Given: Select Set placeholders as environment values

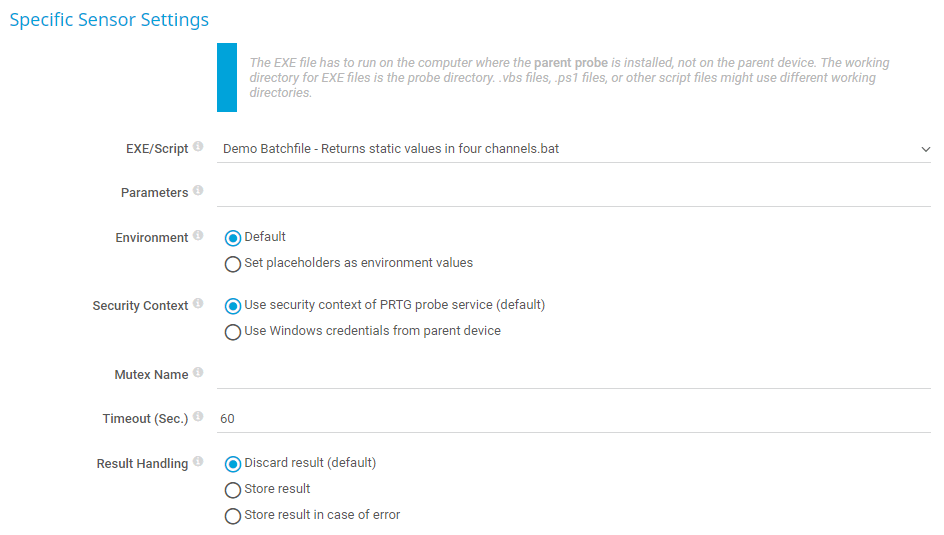Looking at the screenshot, I should coord(233,264).
